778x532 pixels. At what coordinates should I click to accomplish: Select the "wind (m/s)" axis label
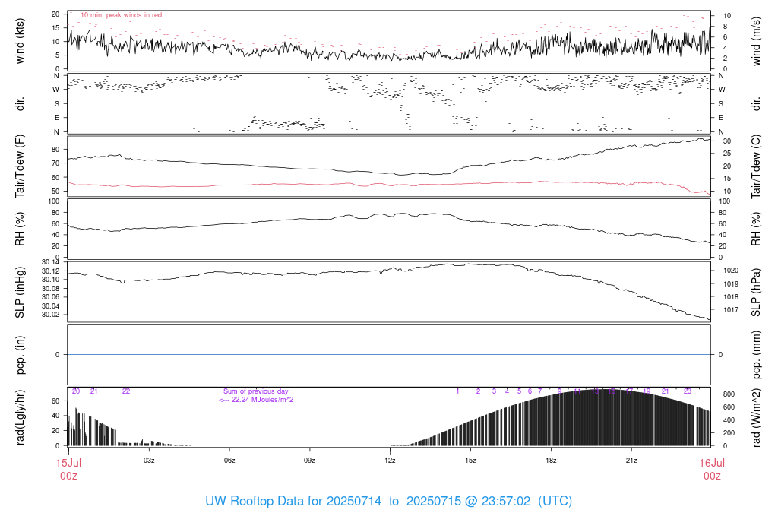[x=756, y=41]
